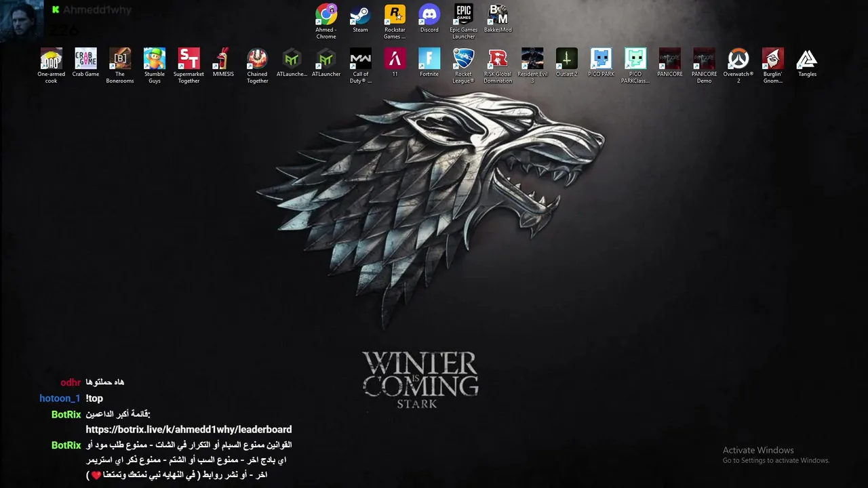This screenshot has height=488, width=868.
Task: Select the Rocket League shortcut
Action: pyautogui.click(x=463, y=66)
